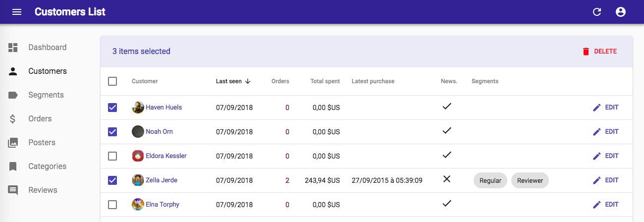Uncheck the Noah Orn row checkbox

click(x=112, y=132)
